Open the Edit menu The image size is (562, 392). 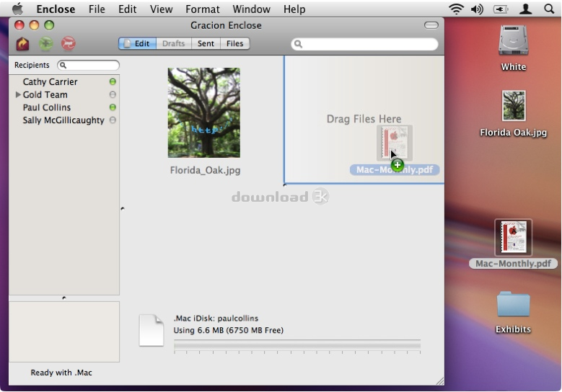point(127,9)
